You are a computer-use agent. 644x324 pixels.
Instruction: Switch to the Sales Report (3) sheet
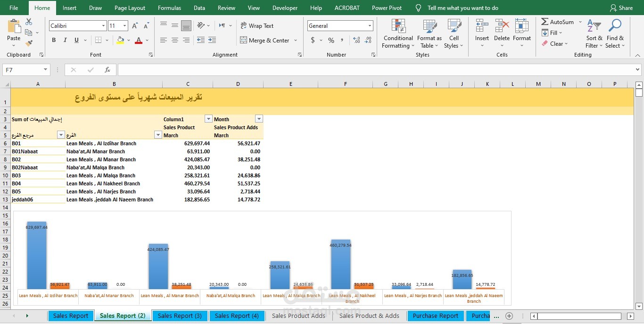(x=180, y=316)
